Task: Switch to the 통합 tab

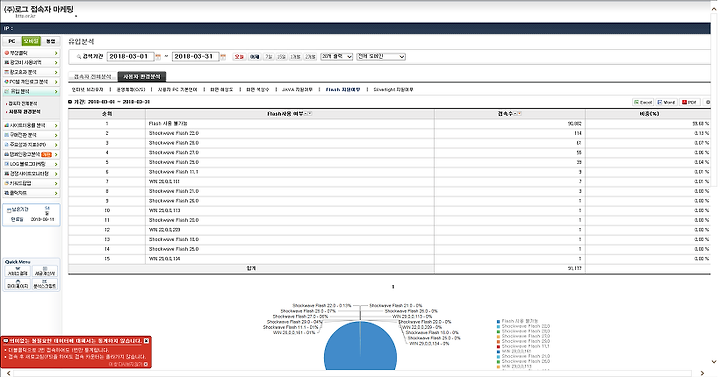Action: point(51,41)
